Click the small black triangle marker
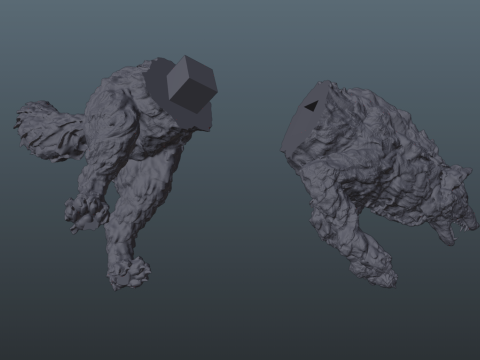This screenshot has width=480, height=360. pos(311,106)
